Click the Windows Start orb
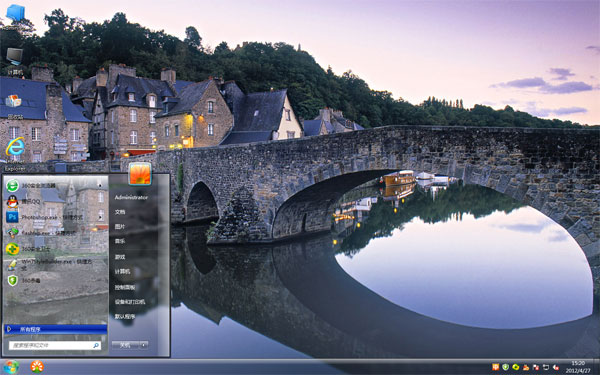Screen dimensions: 600x375 11,367
